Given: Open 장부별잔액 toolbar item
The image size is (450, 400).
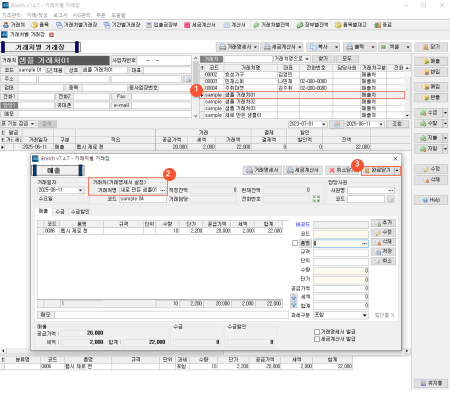Looking at the screenshot, I should [x=312, y=25].
